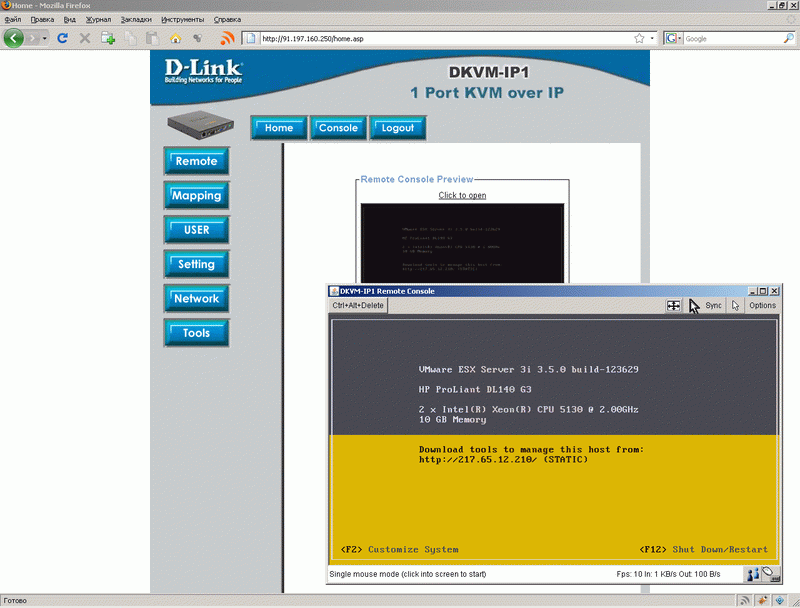This screenshot has width=800, height=608.
Task: Open the Google search engine selector dropdown
Action: pyautogui.click(x=673, y=38)
